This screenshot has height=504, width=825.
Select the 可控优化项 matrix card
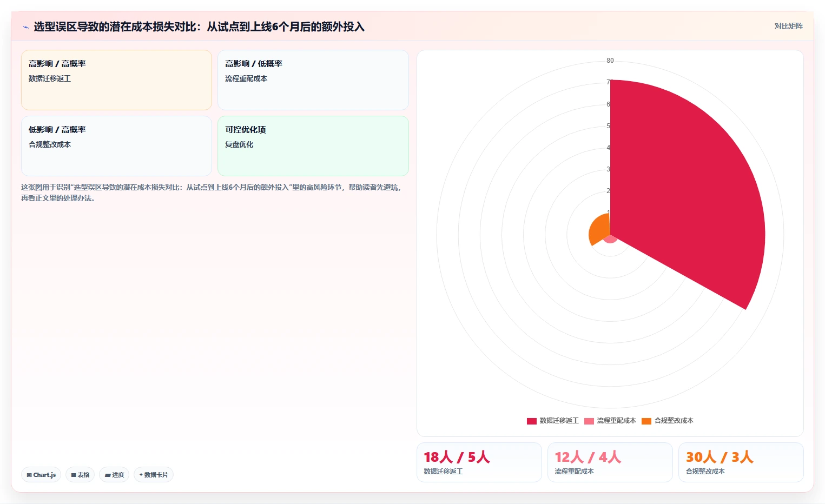tap(313, 146)
